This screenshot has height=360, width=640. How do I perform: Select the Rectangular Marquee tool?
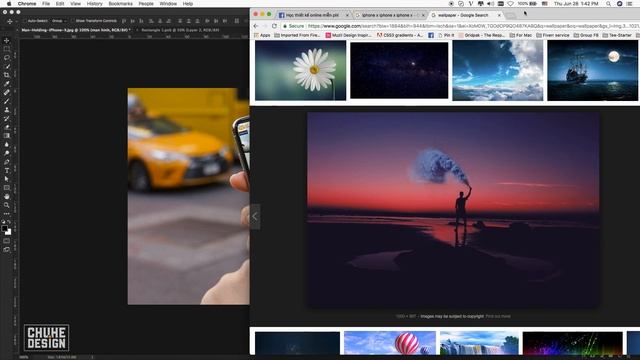tap(7, 49)
